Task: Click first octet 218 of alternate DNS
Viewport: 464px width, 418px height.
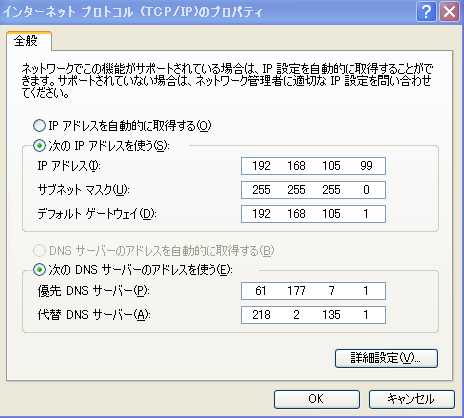Action: [x=261, y=315]
